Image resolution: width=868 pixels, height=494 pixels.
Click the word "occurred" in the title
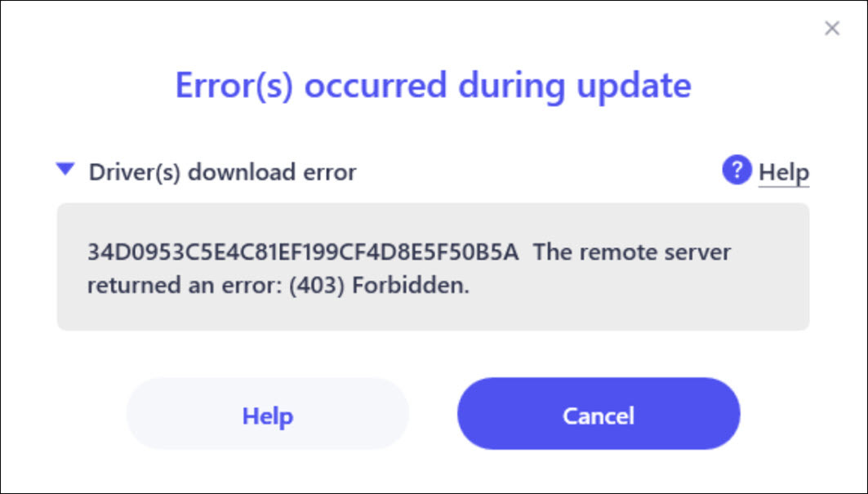click(x=376, y=85)
